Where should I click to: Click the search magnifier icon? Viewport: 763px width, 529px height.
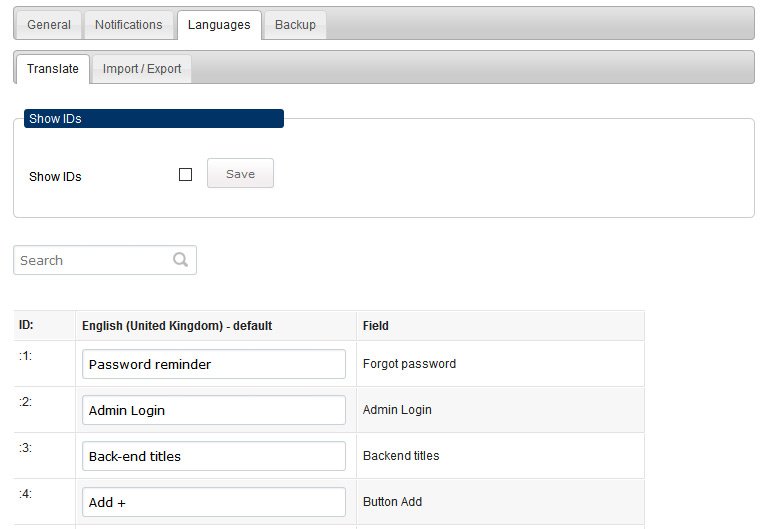click(x=181, y=259)
